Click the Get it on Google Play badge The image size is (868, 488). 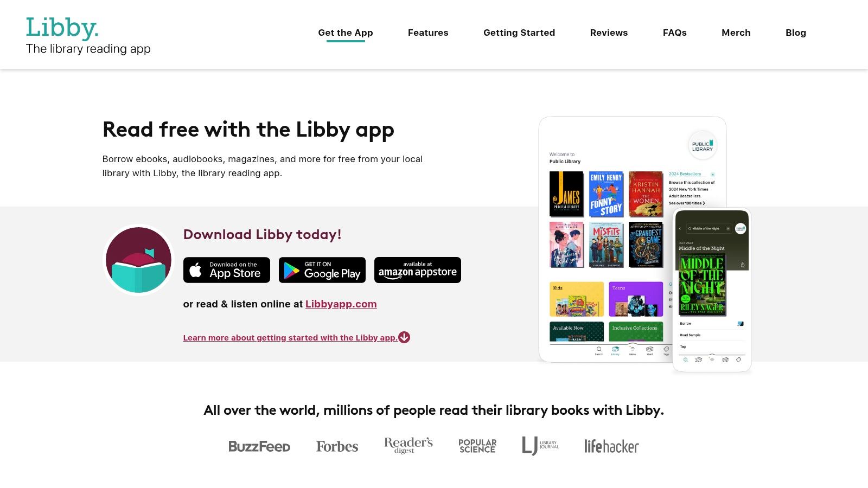click(x=322, y=269)
